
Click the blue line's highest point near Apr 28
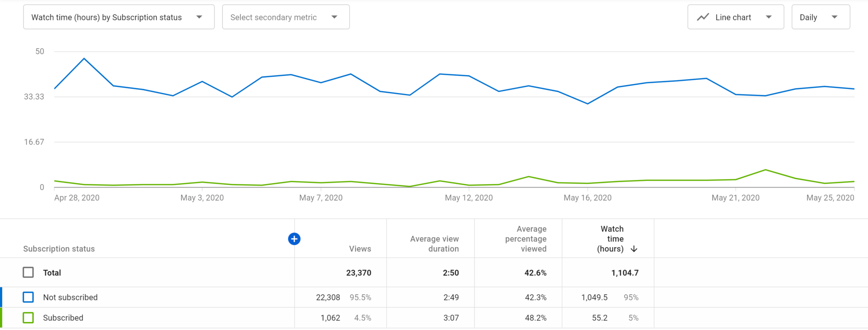[x=83, y=58]
